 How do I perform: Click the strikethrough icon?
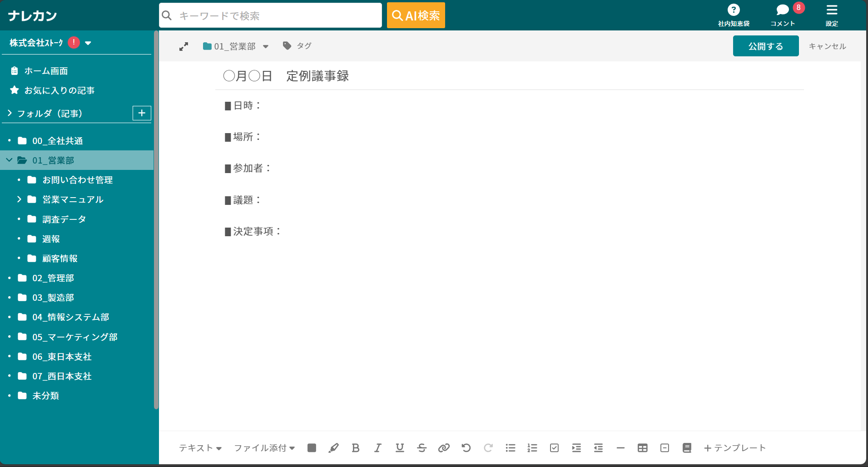click(422, 448)
